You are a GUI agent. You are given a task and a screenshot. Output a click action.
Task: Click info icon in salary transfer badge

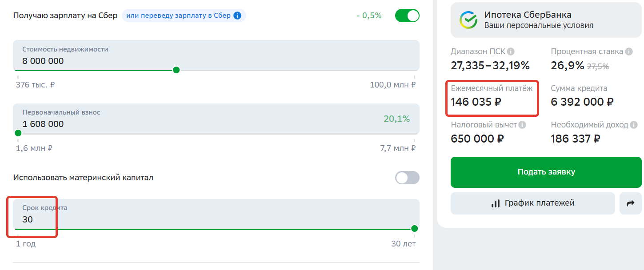(237, 16)
